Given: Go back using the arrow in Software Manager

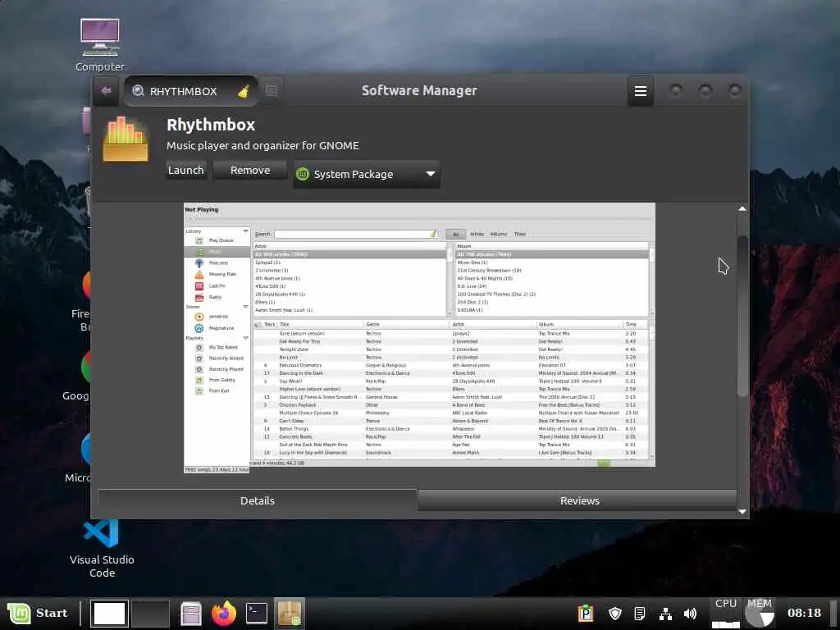Looking at the screenshot, I should click(x=106, y=90).
